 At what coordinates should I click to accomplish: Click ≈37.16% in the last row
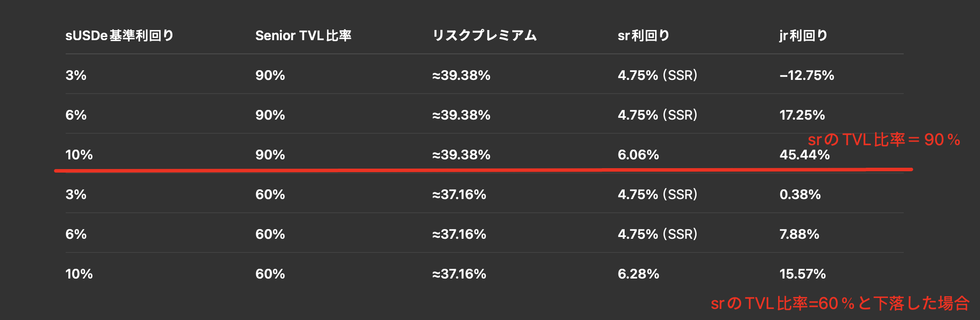click(x=459, y=274)
